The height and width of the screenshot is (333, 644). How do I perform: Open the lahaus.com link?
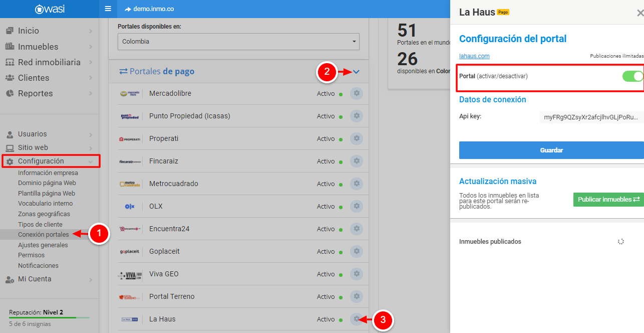474,56
